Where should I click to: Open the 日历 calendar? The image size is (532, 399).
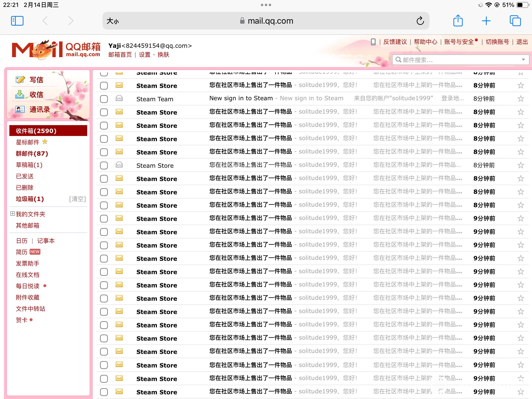tap(22, 241)
